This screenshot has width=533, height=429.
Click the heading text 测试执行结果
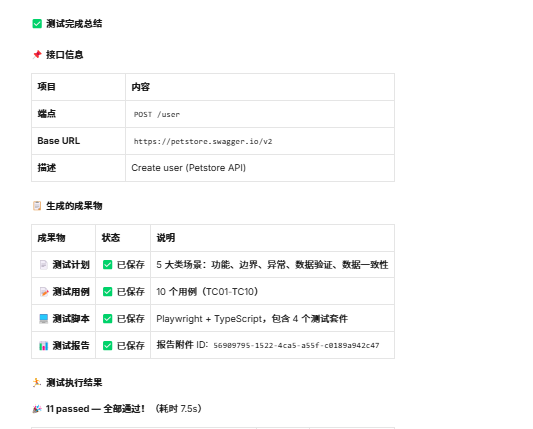pyautogui.click(x=74, y=382)
